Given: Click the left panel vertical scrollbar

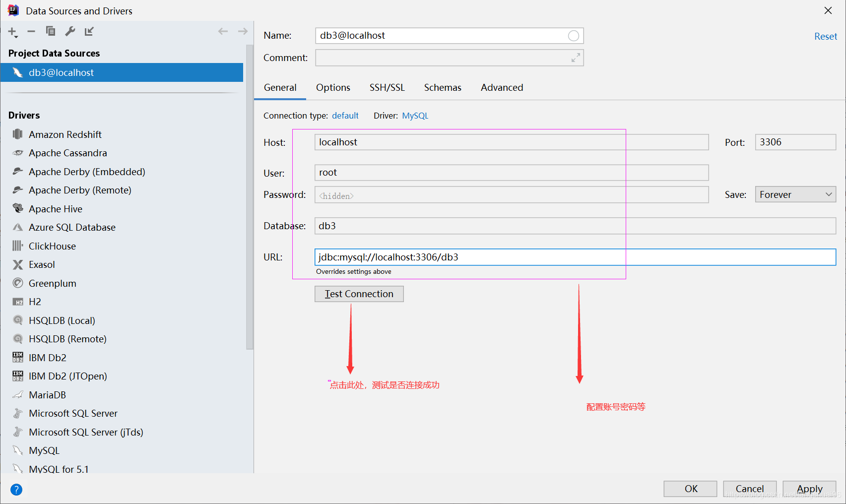Looking at the screenshot, I should (250, 197).
